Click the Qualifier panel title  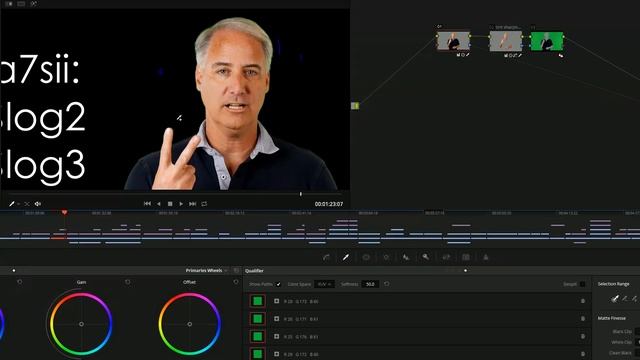[254, 271]
